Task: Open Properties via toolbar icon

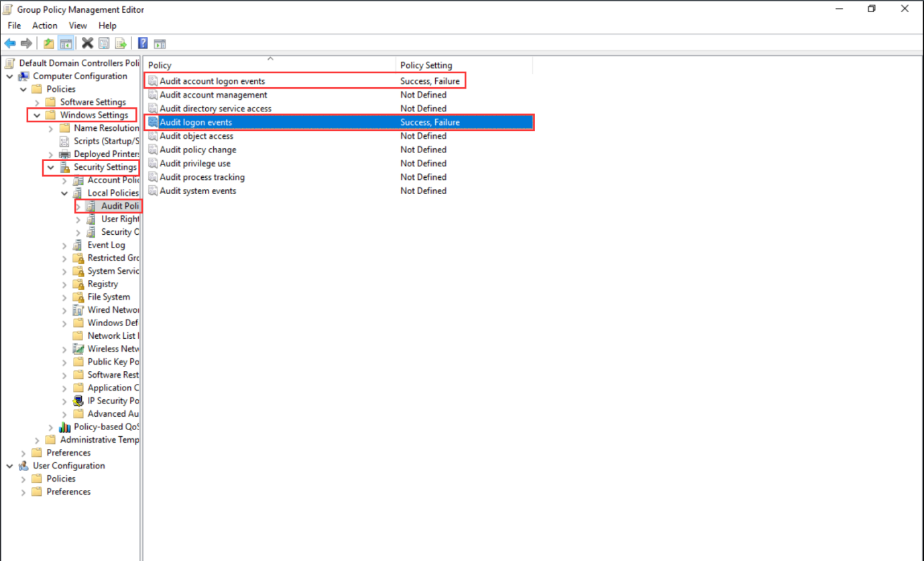Action: tap(104, 44)
